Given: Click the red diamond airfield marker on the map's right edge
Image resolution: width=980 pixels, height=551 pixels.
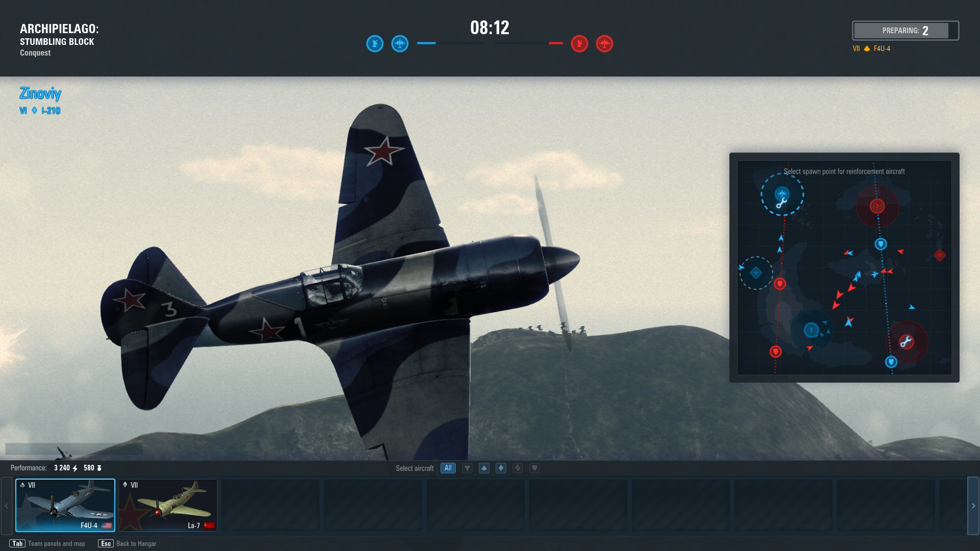Looking at the screenshot, I should pos(940,255).
